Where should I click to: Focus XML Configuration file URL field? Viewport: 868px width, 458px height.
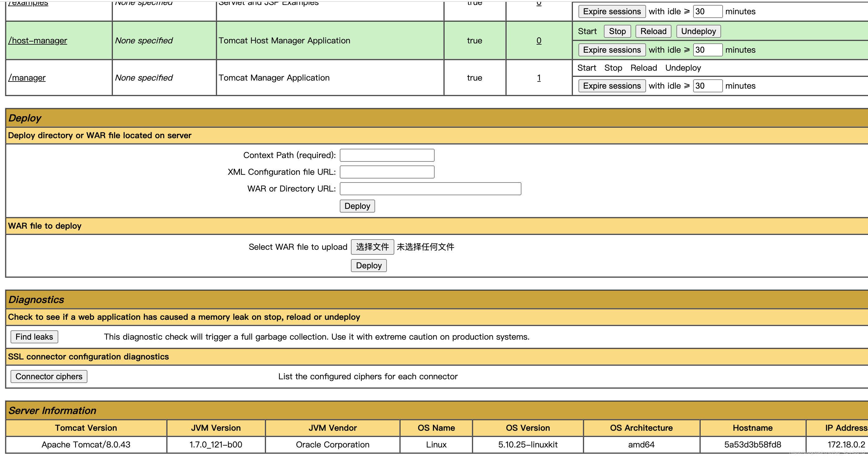387,172
